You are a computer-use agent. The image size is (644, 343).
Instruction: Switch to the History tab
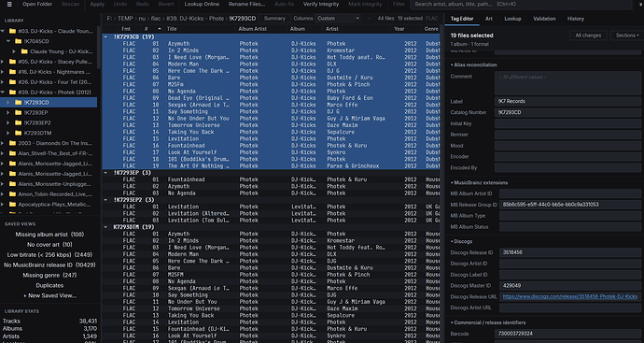click(576, 19)
